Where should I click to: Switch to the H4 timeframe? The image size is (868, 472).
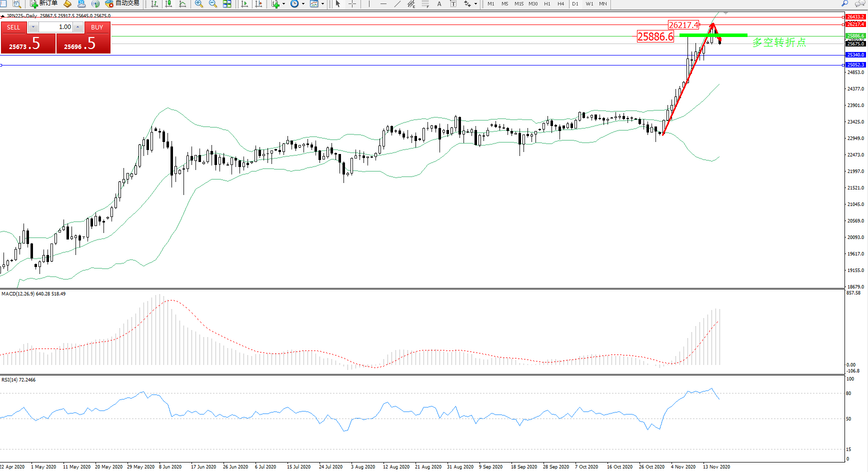pos(560,4)
